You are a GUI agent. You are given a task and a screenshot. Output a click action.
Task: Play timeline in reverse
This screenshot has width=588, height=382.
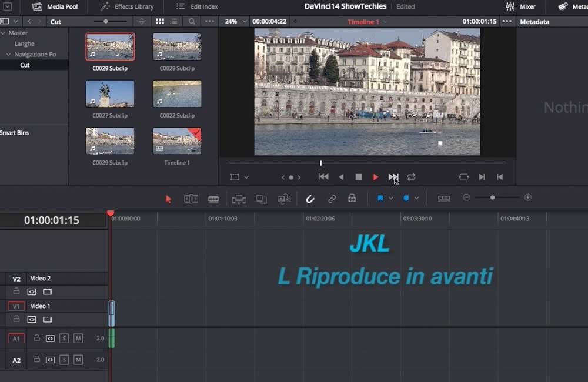pyautogui.click(x=341, y=177)
